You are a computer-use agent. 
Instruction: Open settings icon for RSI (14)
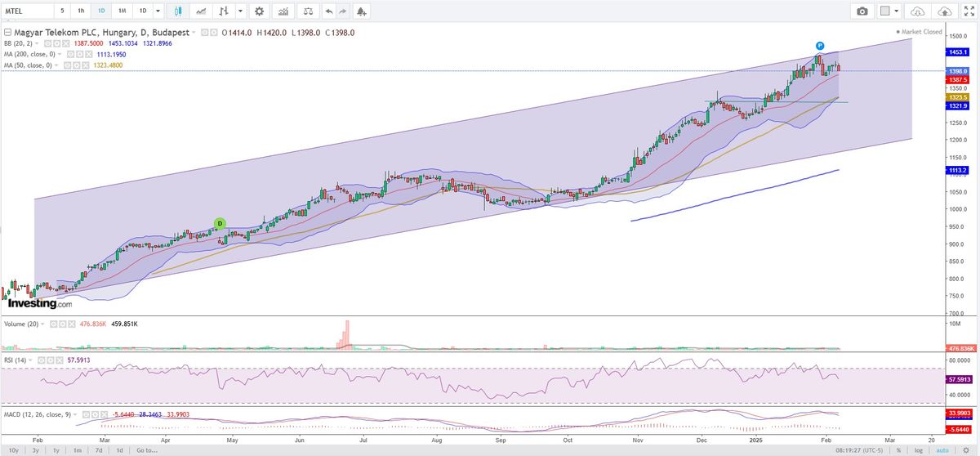[x=51, y=360]
